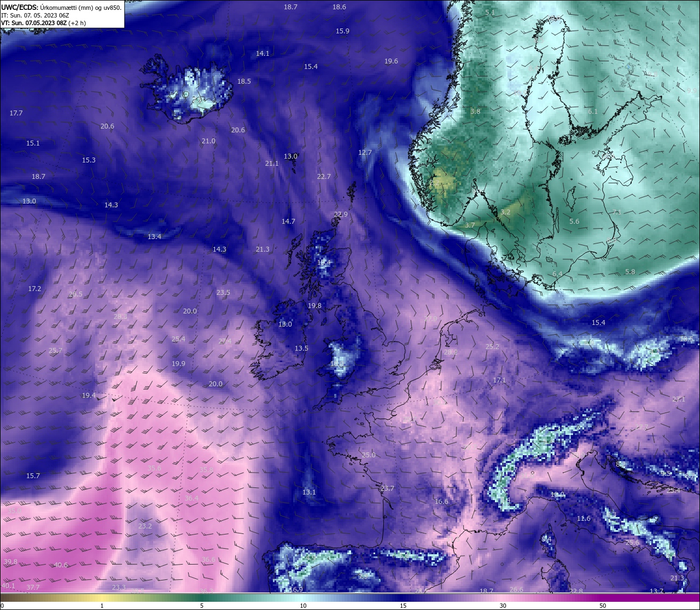700x610 pixels.
Task: Click the value 17.7 on the left edge
Action: click(16, 113)
